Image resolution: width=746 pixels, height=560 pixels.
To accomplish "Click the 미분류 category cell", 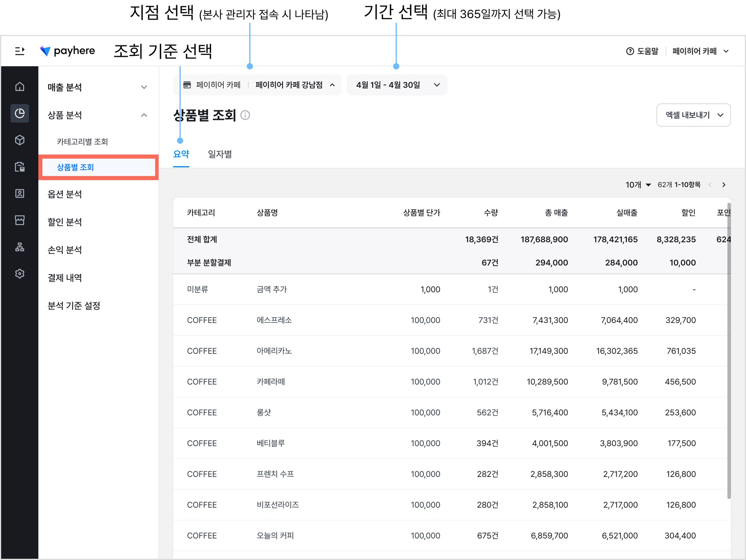I will click(197, 289).
